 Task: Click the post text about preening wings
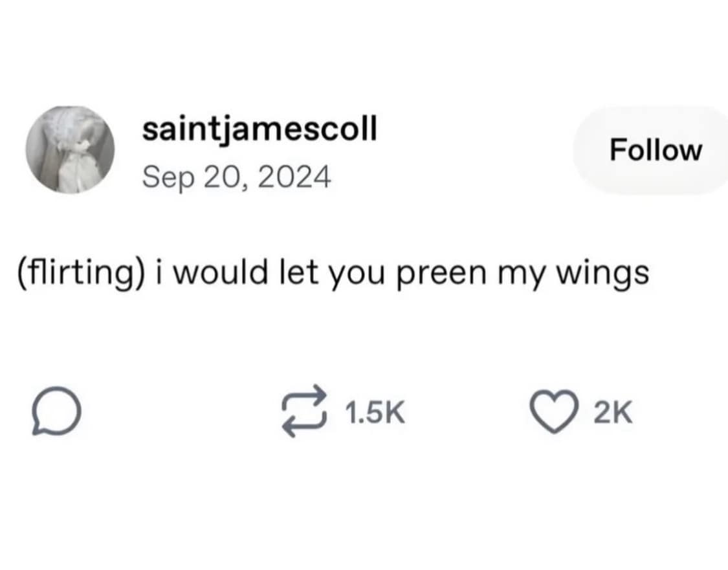[331, 274]
